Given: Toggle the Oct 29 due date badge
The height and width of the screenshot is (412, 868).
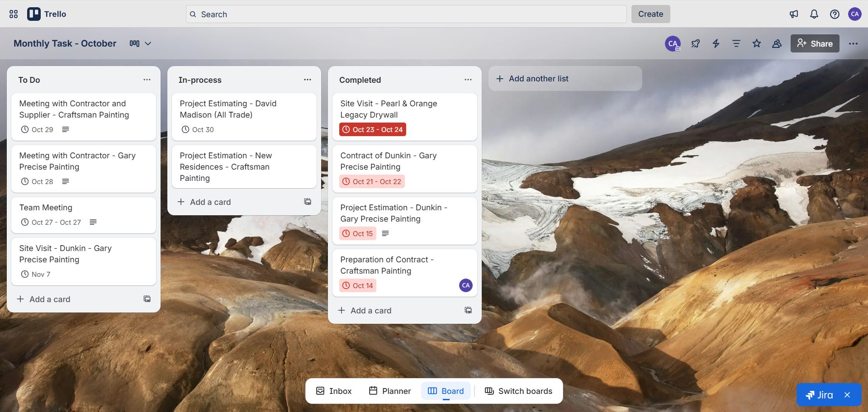Looking at the screenshot, I should coord(37,129).
